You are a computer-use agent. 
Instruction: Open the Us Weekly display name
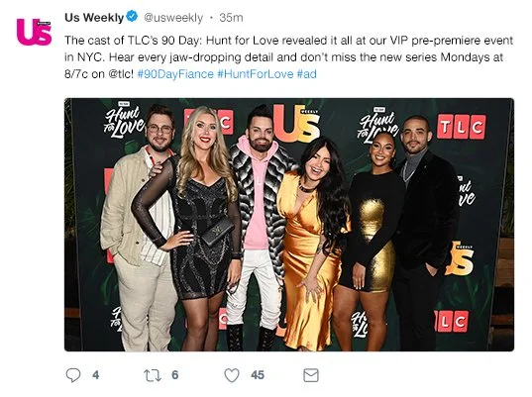pos(94,17)
